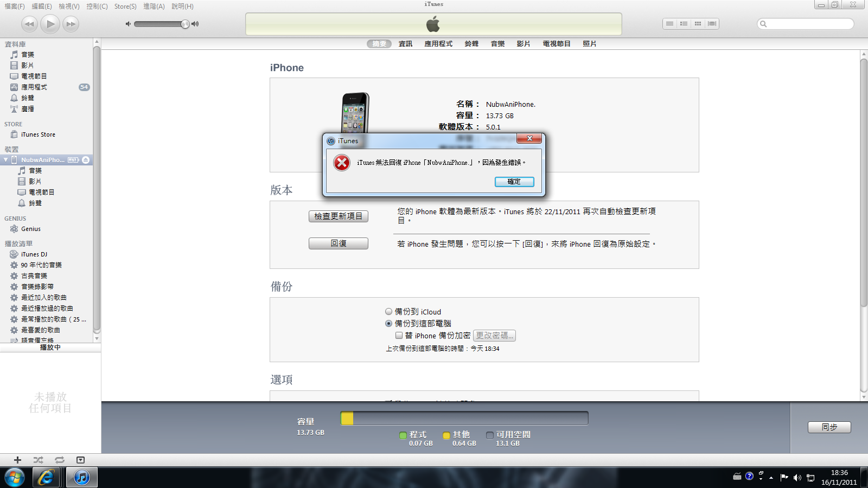868x488 pixels.
Task: Skip to next track button
Action: [x=71, y=24]
